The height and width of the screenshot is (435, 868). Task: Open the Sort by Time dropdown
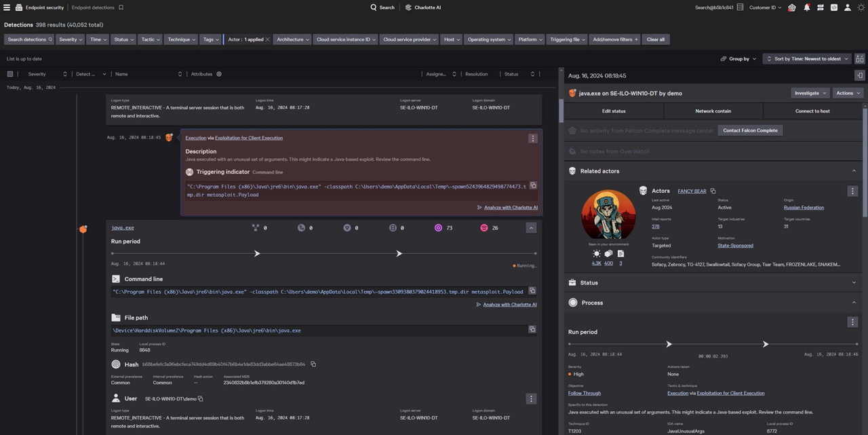tap(807, 59)
